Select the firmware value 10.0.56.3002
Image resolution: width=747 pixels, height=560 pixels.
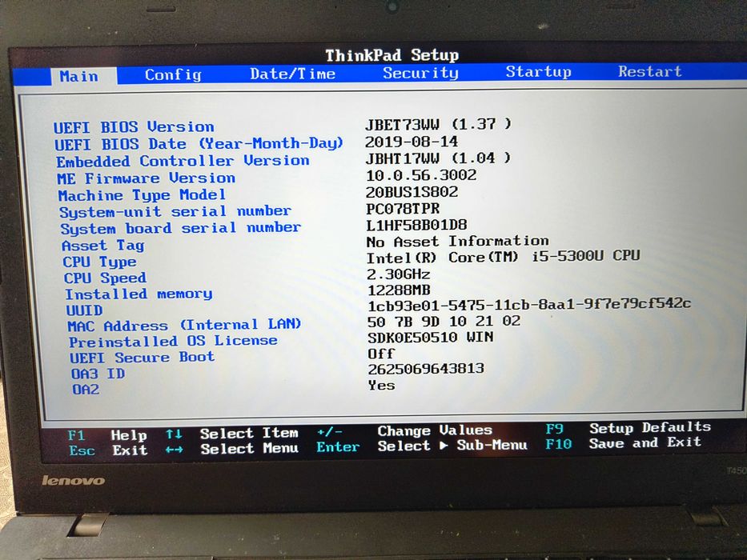421,175
